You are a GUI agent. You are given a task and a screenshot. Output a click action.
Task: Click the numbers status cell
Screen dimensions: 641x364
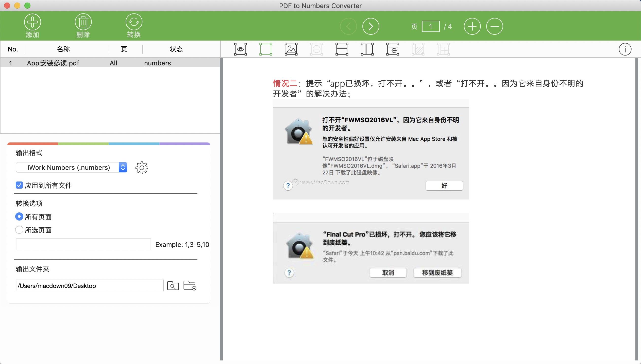[157, 63]
